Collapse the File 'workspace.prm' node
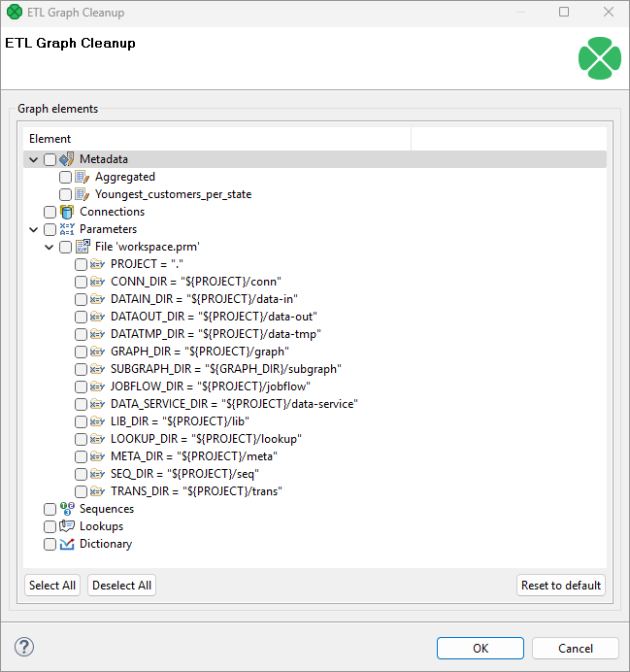The width and height of the screenshot is (630, 672). [50, 247]
